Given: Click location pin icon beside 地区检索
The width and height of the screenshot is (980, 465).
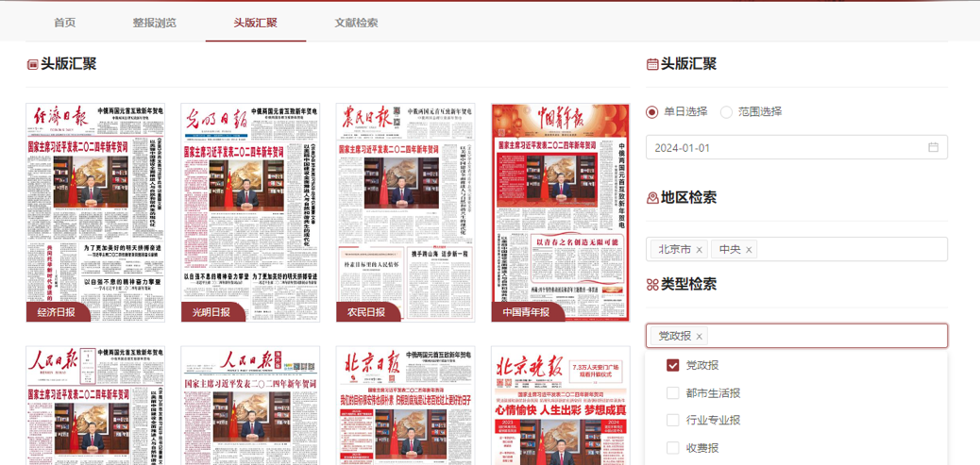Looking at the screenshot, I should (x=652, y=198).
